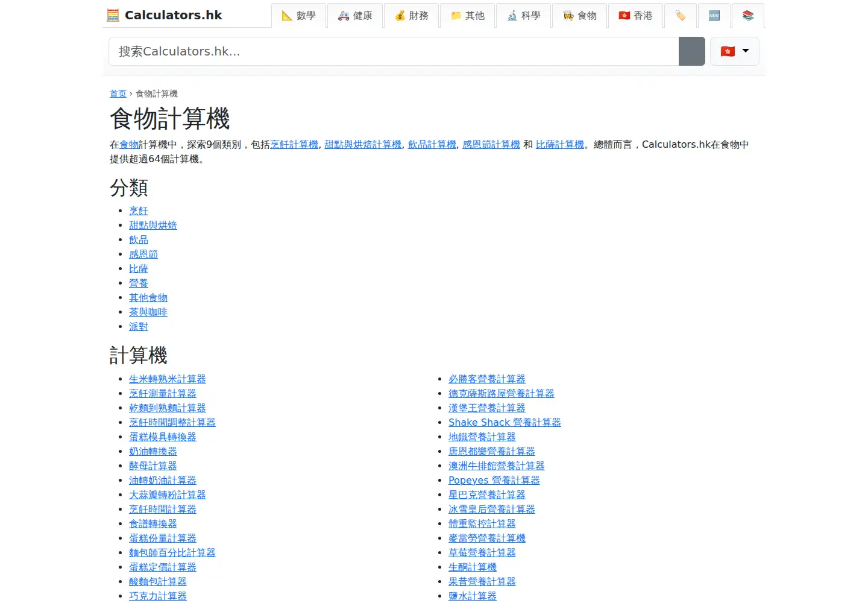Select the 飲品 category link
The height and width of the screenshot is (603, 868).
tap(139, 240)
